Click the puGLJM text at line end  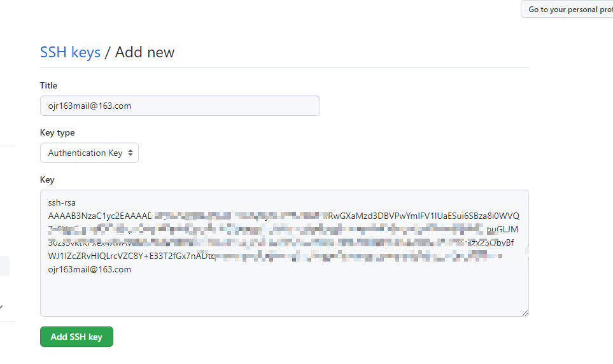[x=502, y=230]
